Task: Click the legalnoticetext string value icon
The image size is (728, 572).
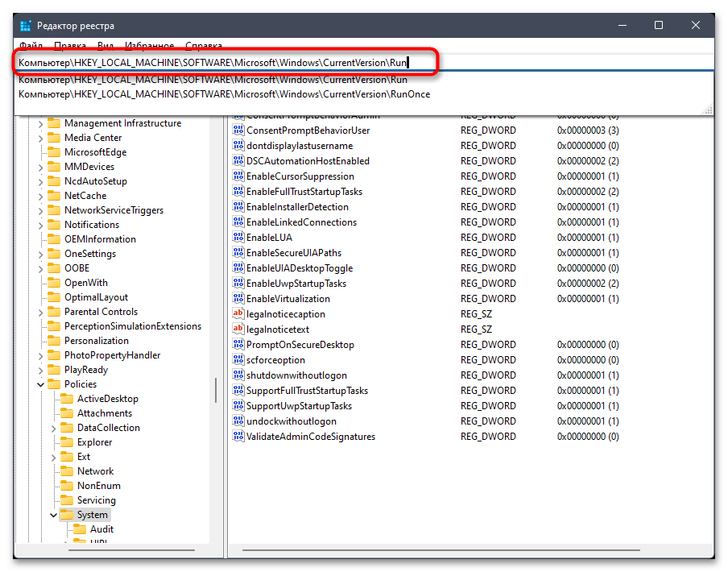Action: (x=238, y=330)
